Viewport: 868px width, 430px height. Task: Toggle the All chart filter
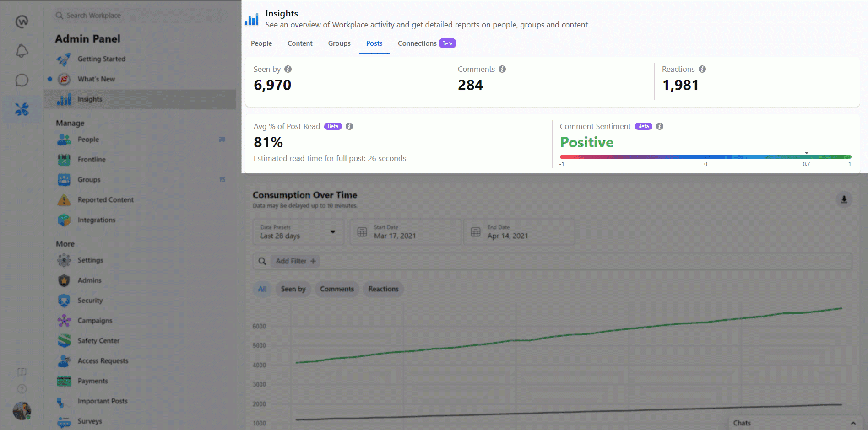(262, 289)
